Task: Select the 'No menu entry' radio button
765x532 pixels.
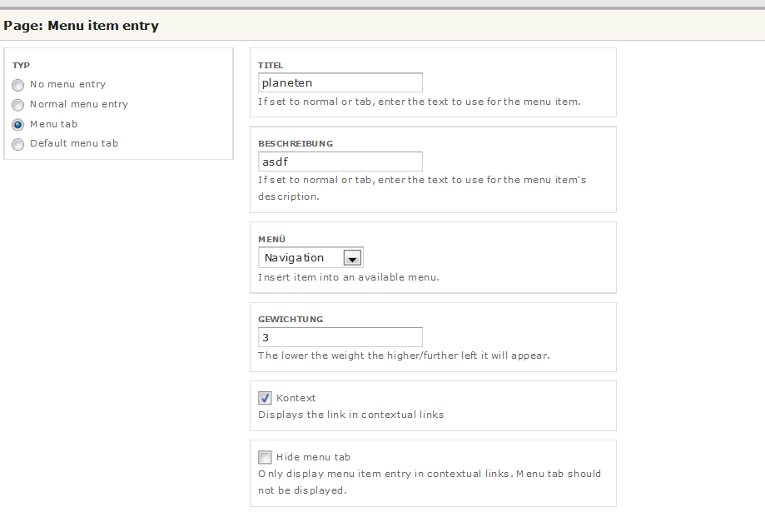Action: click(x=18, y=85)
